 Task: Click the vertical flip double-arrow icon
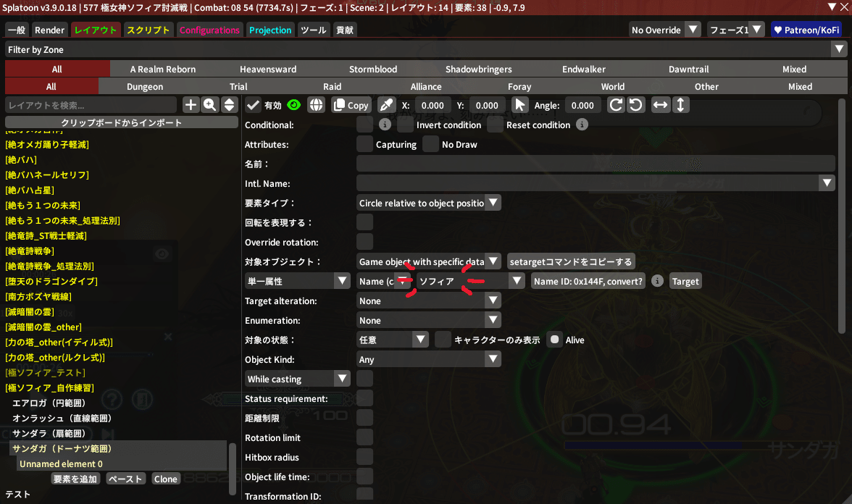pos(680,105)
